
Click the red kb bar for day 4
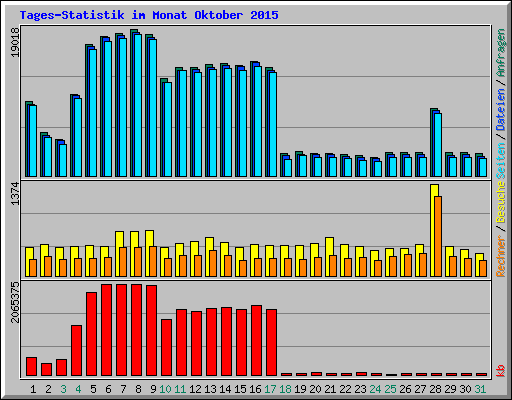coord(76,350)
